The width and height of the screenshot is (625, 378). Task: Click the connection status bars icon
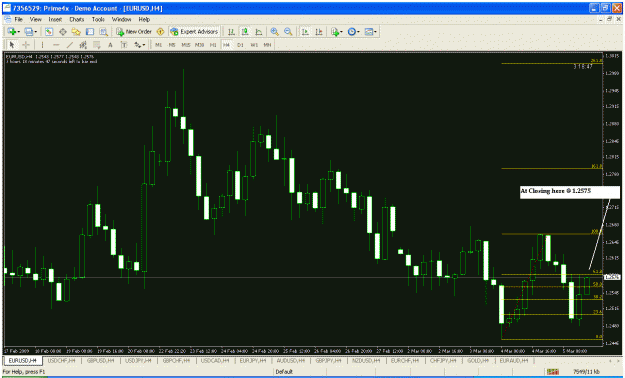(x=552, y=372)
